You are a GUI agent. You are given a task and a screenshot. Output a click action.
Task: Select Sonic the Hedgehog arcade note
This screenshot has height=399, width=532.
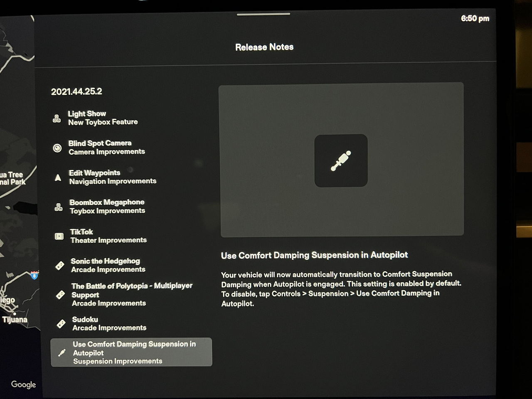(x=108, y=265)
